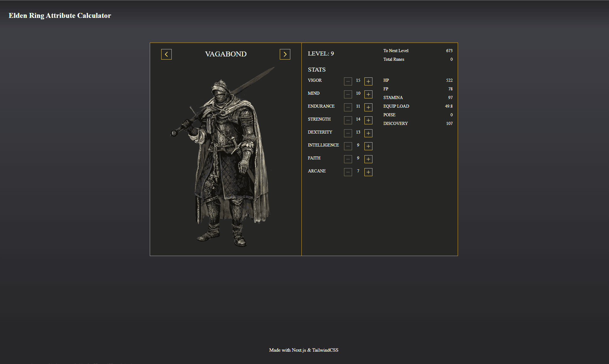Decrease Arcane with the minus button
This screenshot has height=364, width=609.
[348, 172]
